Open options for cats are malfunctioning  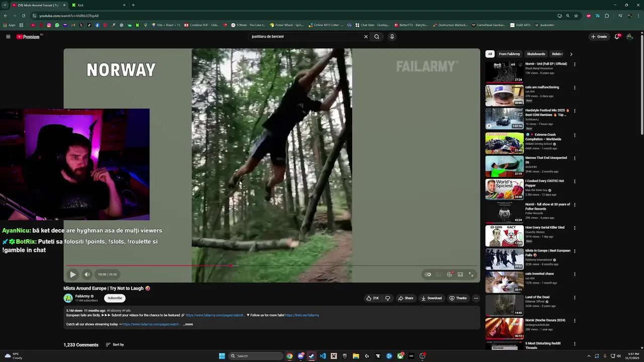575,87
